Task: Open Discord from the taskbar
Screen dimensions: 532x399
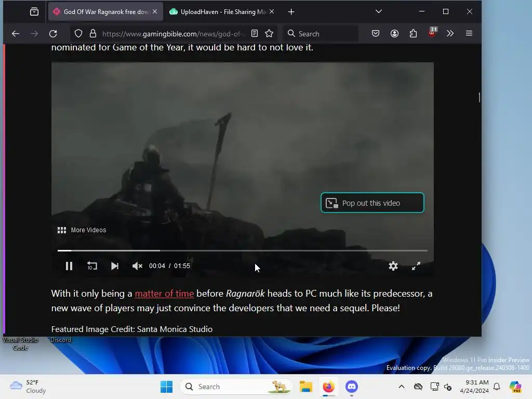Action: [352, 387]
